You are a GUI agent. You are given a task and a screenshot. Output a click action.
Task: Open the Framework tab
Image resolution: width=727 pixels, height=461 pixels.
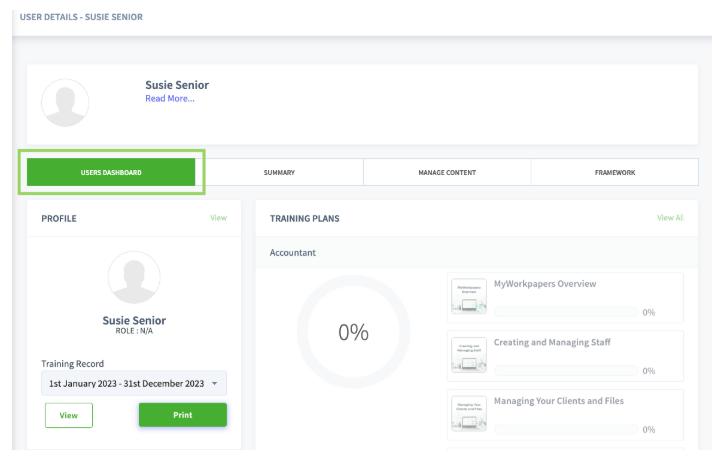614,172
